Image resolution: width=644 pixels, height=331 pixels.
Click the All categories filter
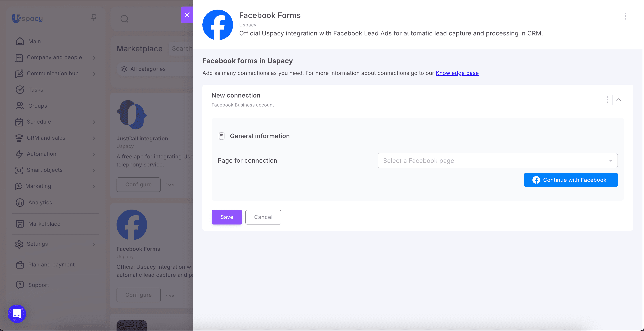pos(155,69)
